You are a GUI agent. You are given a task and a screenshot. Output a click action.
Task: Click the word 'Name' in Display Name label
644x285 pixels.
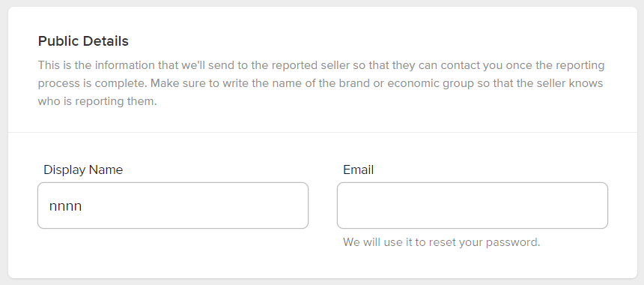pos(106,169)
